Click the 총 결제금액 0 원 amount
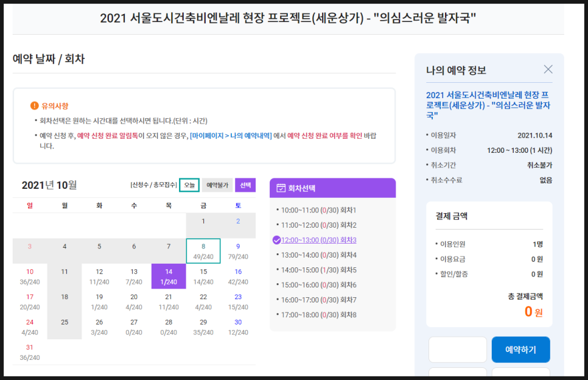 tap(534, 312)
